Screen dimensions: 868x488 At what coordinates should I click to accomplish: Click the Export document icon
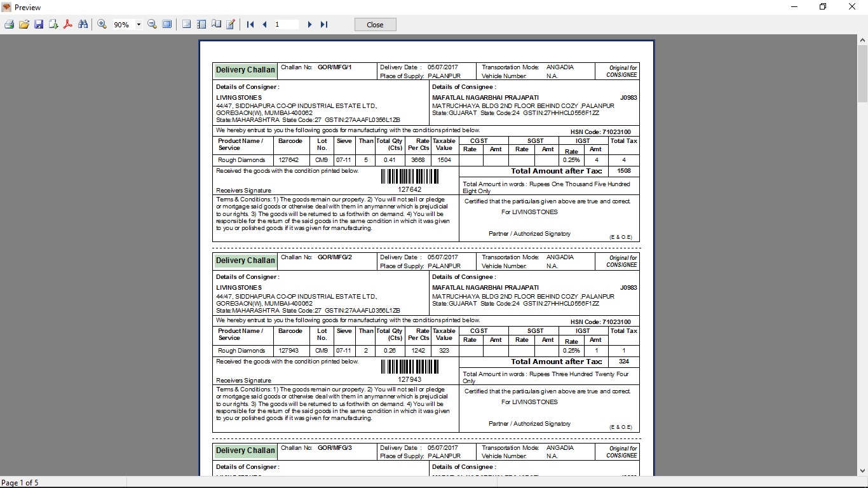tap(53, 24)
